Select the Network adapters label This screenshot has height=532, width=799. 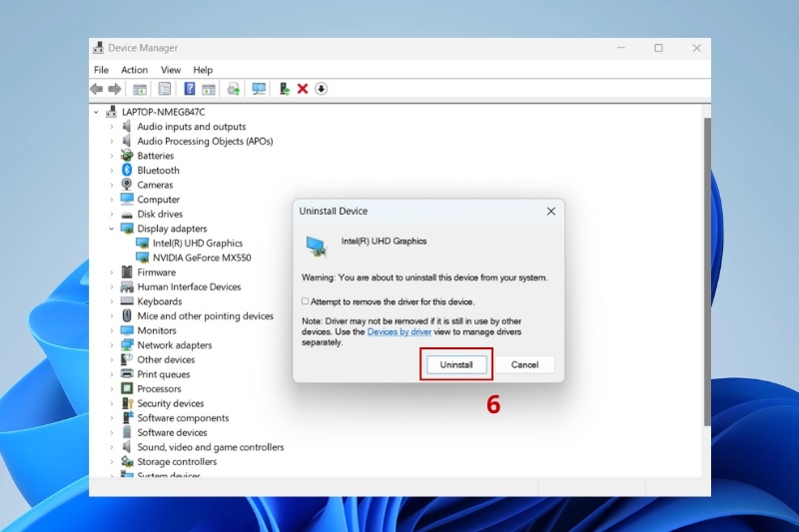pyautogui.click(x=174, y=345)
